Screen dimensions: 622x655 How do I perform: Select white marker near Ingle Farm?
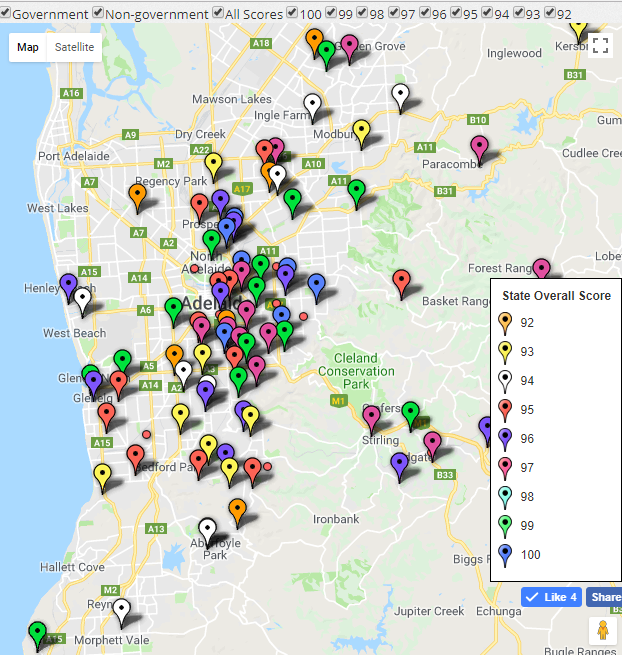point(312,103)
